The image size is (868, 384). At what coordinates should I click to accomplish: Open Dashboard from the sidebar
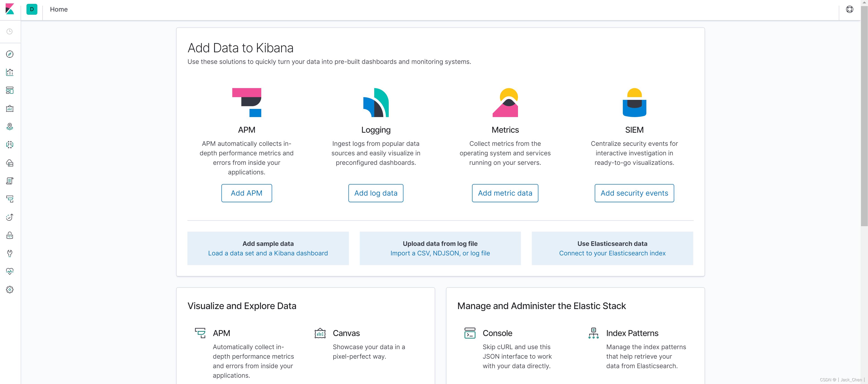10,90
